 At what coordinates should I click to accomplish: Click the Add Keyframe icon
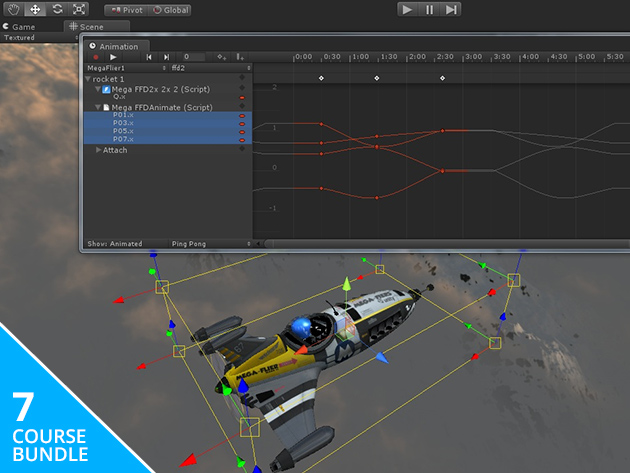(x=222, y=57)
